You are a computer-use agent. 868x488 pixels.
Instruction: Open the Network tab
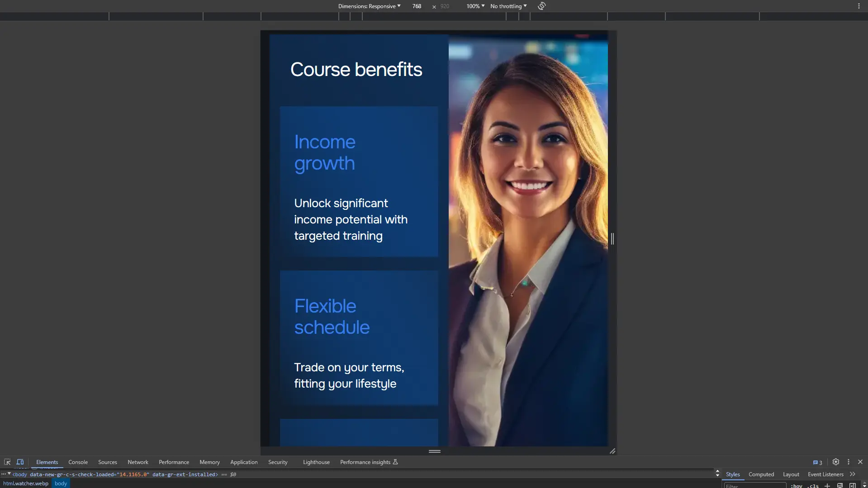138,462
